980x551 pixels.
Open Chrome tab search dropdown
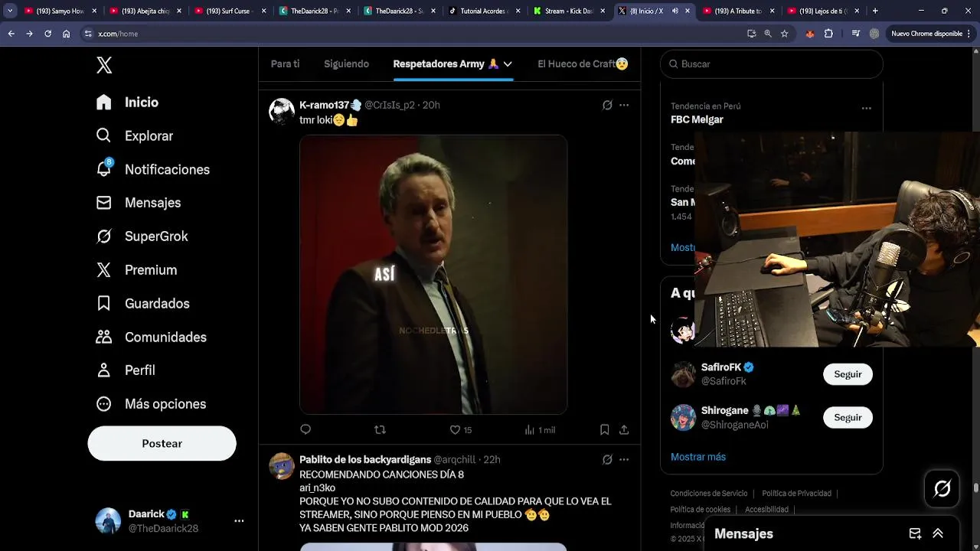pos(9,11)
